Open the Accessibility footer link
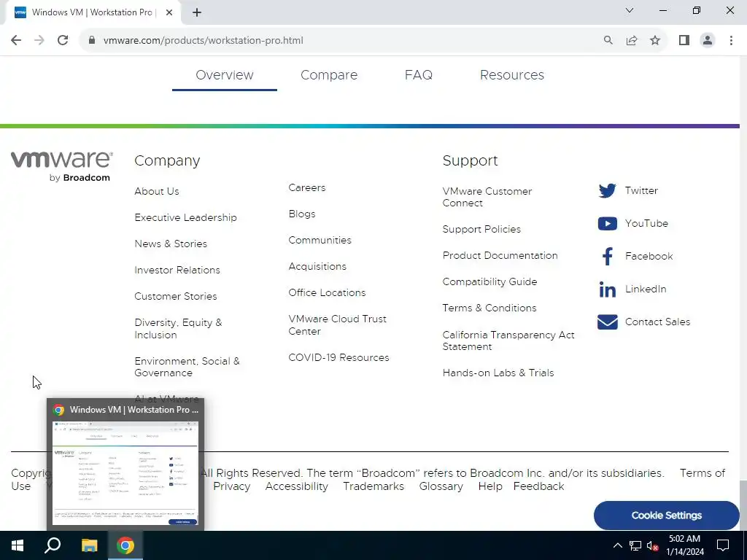The width and height of the screenshot is (747, 560). [296, 486]
